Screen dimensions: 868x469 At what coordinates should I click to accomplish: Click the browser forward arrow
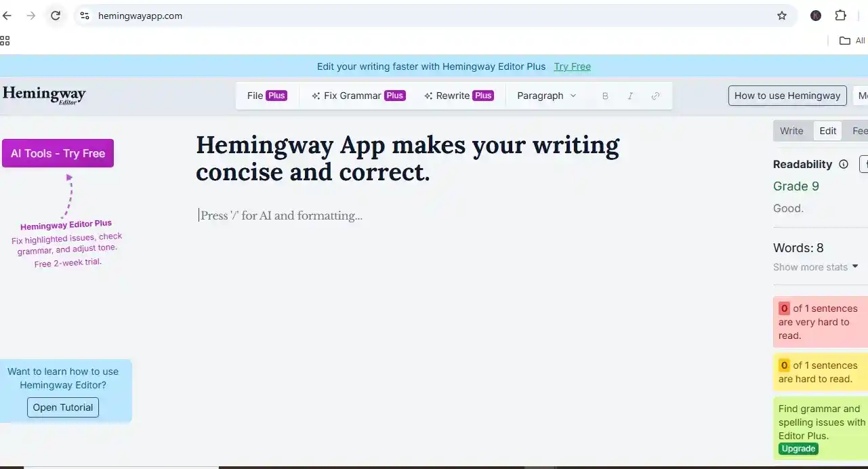pyautogui.click(x=30, y=16)
